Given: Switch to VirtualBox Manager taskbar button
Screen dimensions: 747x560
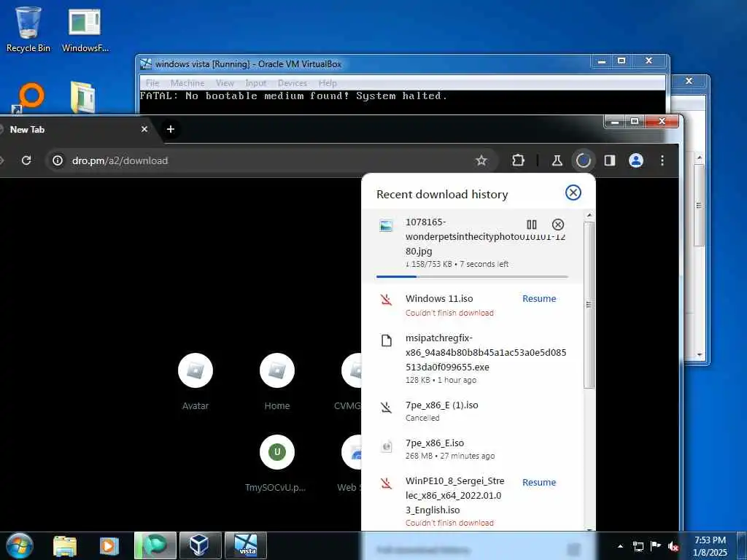Looking at the screenshot, I should pos(200,545).
